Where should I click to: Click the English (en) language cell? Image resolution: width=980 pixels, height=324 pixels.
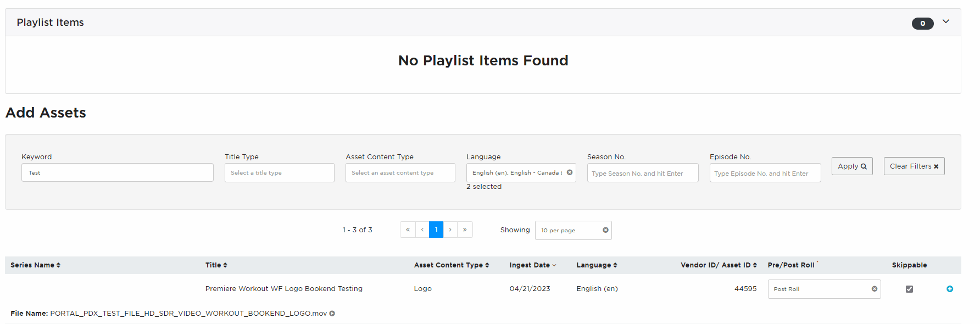597,289
